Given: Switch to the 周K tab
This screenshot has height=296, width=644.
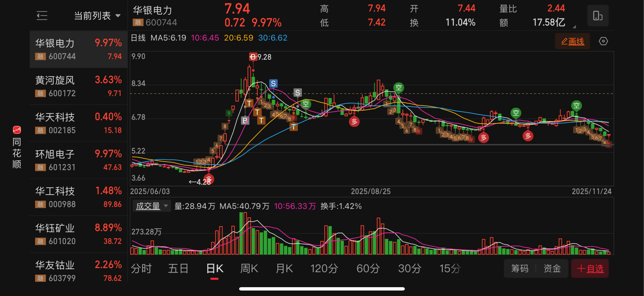Looking at the screenshot, I should (249, 268).
